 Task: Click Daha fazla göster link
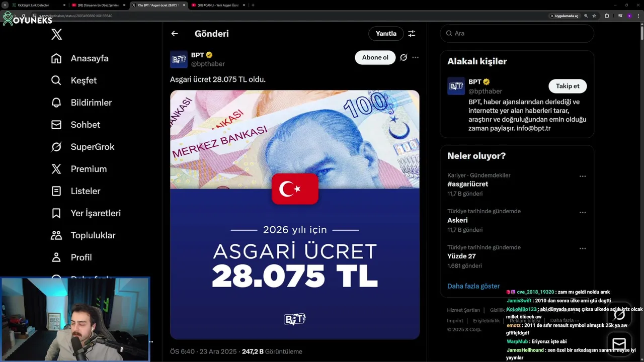[473, 286]
